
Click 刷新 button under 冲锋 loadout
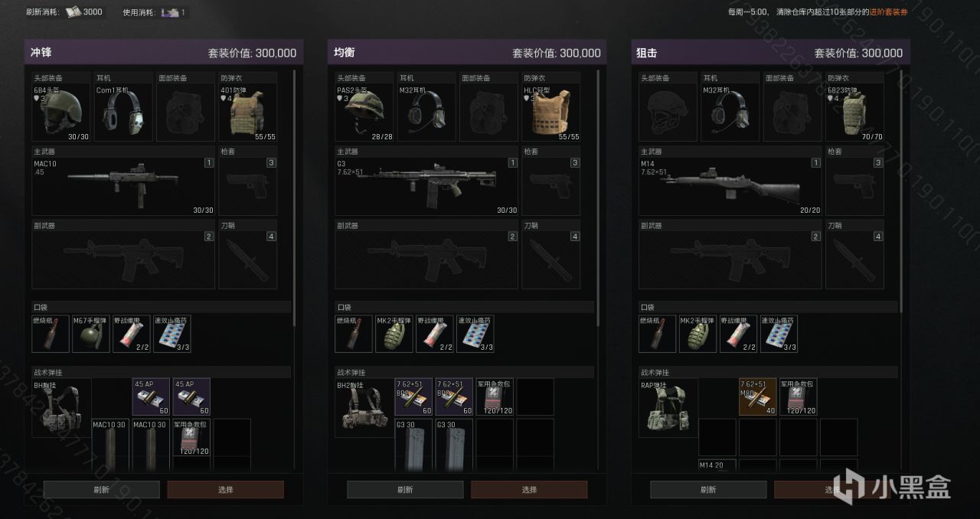point(102,490)
